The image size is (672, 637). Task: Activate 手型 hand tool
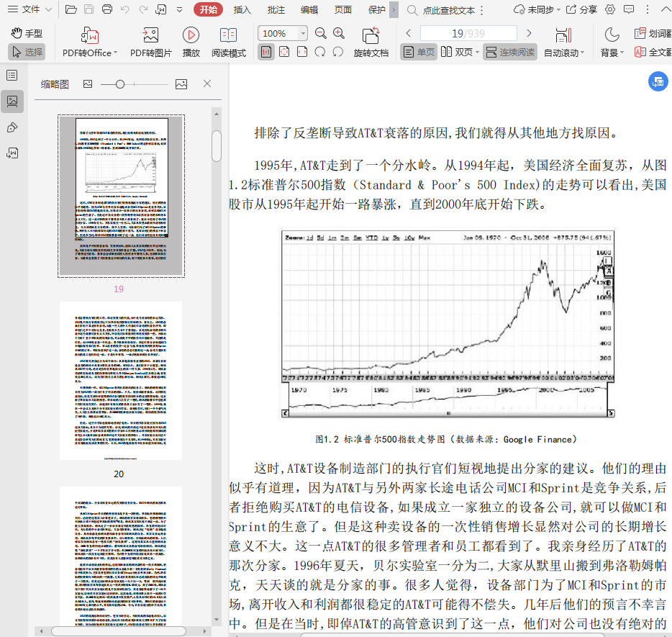point(27,33)
